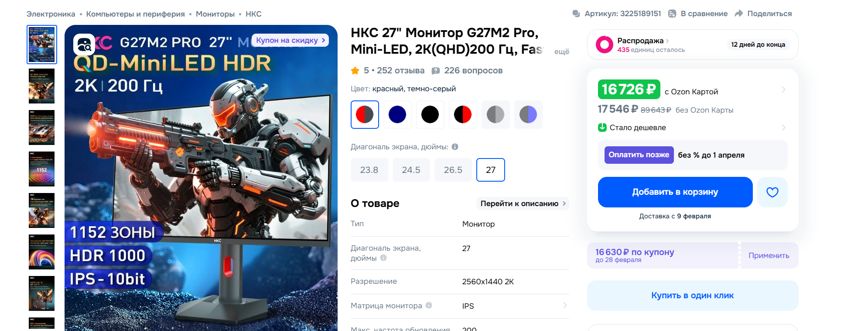868x331 pixels.
Task: Select the 23.8 inch screen size
Action: coord(369,170)
